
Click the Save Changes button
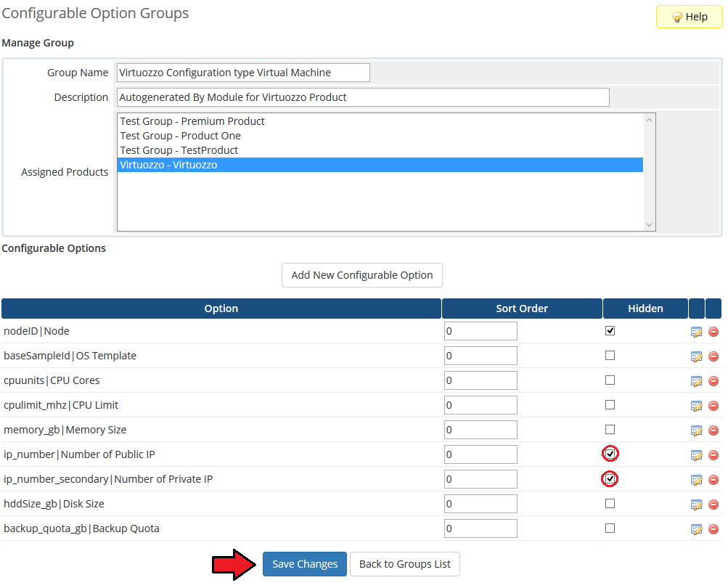coord(305,564)
